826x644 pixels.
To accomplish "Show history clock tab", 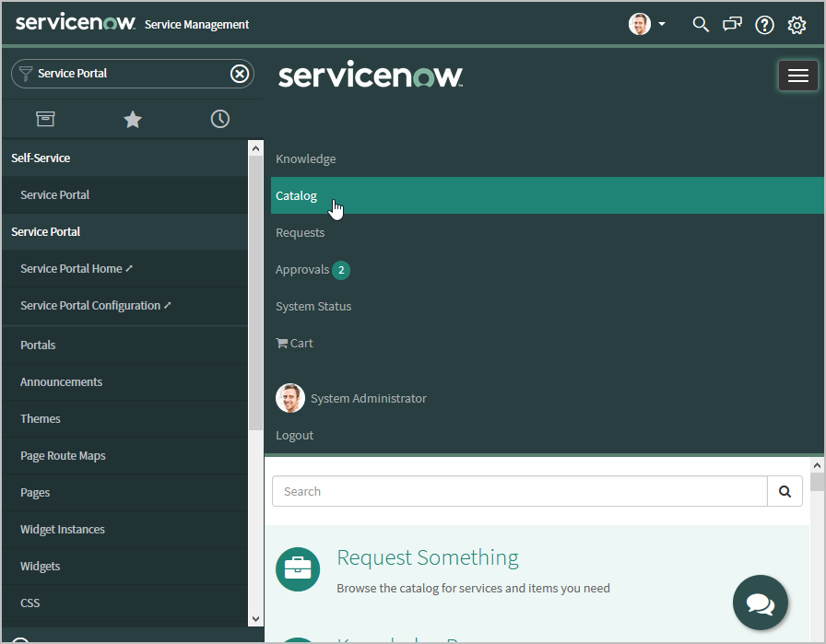I will tap(219, 119).
